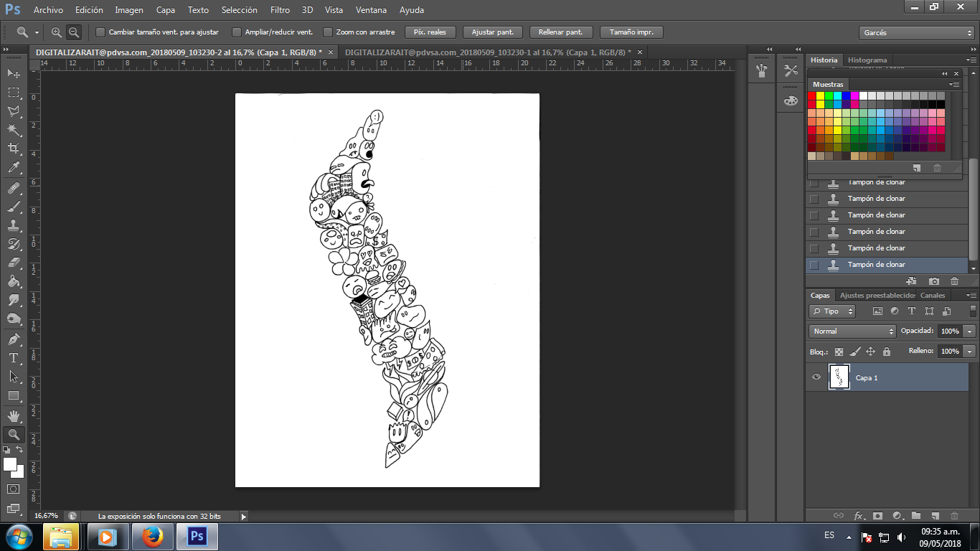
Task: Click the Tamaño impr. button
Action: pyautogui.click(x=631, y=32)
